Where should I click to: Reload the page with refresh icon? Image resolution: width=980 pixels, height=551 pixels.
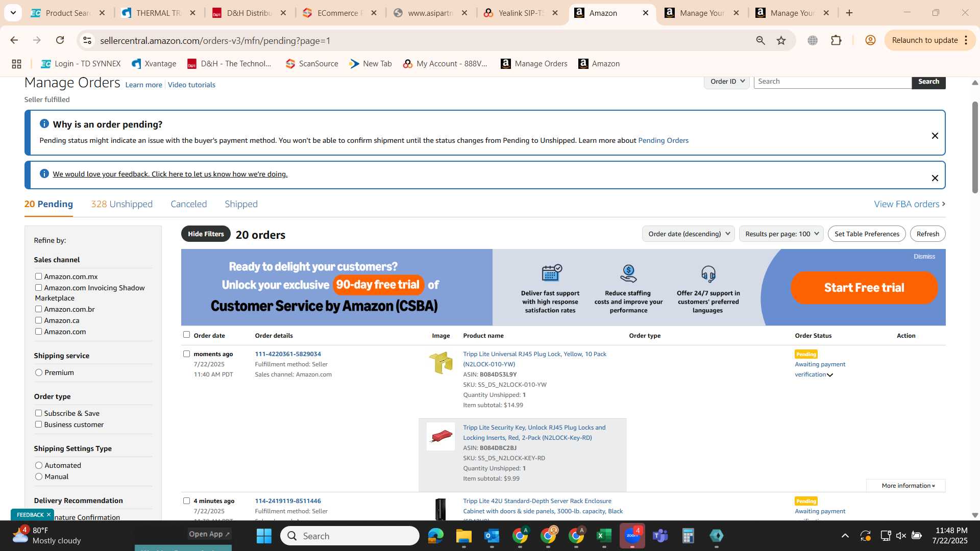click(60, 40)
